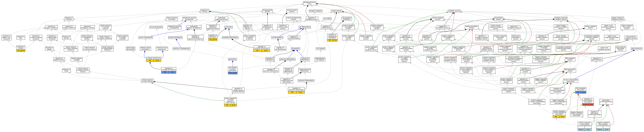Viewport: 644px width, 132px height.
Task: Click the 'macromolecule metabolic process' node
Action: (x=631, y=37)
